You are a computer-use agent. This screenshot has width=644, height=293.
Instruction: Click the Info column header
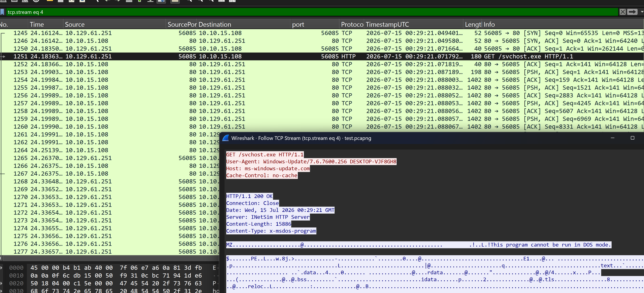pyautogui.click(x=563, y=24)
